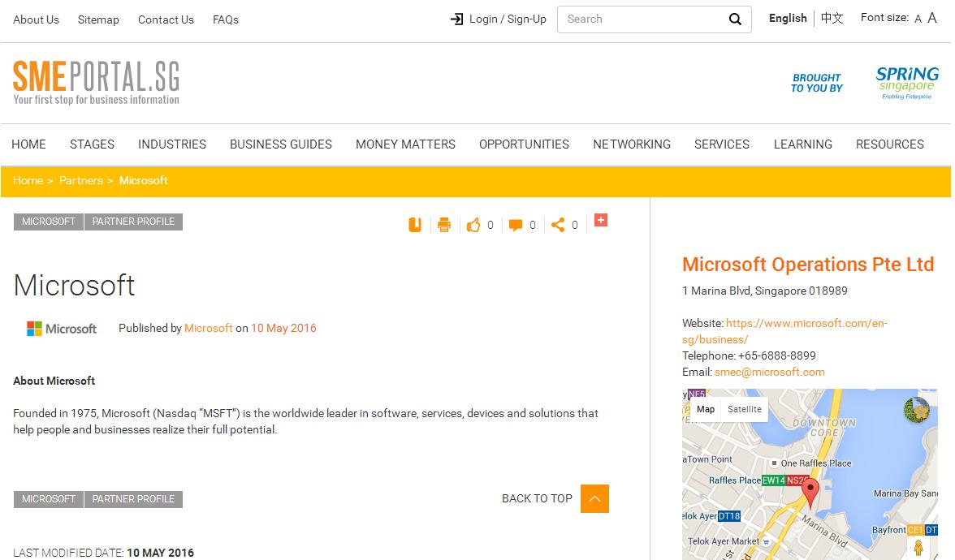This screenshot has width=955, height=560.
Task: Click the SPRING Singapore logo
Action: click(907, 83)
